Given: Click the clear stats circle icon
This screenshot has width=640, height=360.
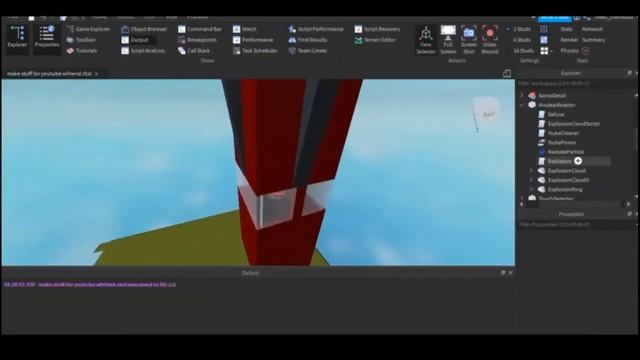Looking at the screenshot, I should (585, 51).
